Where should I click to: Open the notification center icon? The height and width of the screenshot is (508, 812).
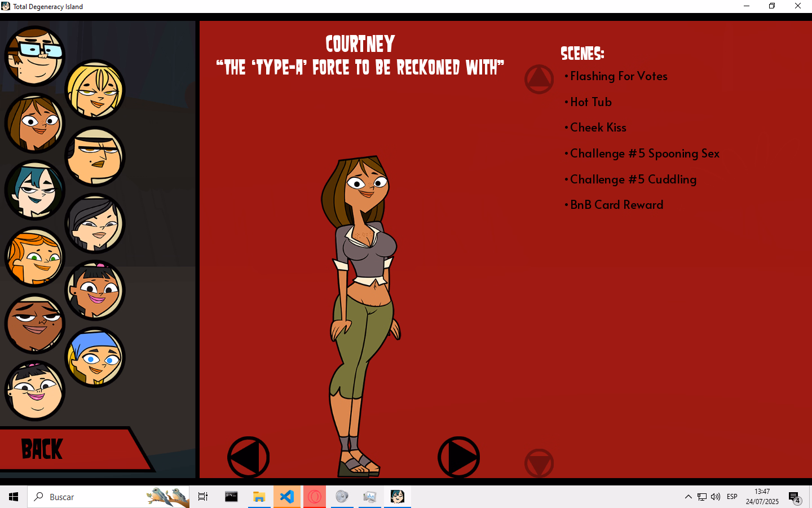[795, 497]
